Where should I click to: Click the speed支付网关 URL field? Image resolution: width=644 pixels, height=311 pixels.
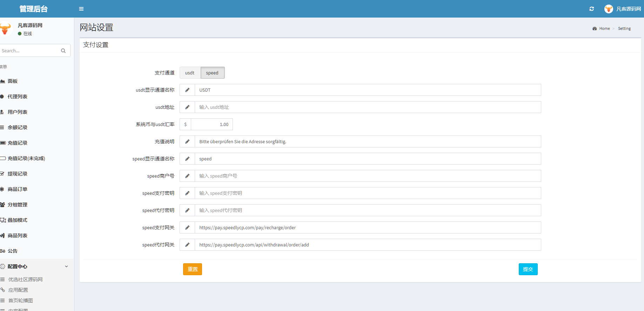tap(368, 227)
